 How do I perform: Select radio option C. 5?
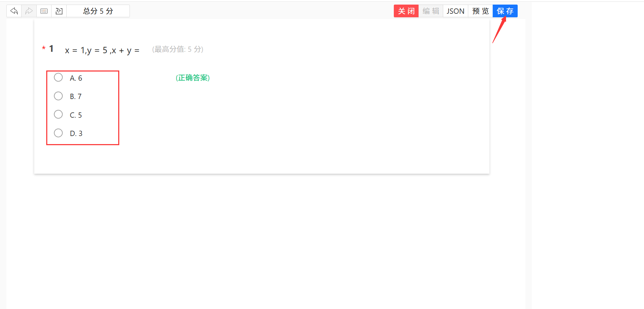click(x=58, y=115)
